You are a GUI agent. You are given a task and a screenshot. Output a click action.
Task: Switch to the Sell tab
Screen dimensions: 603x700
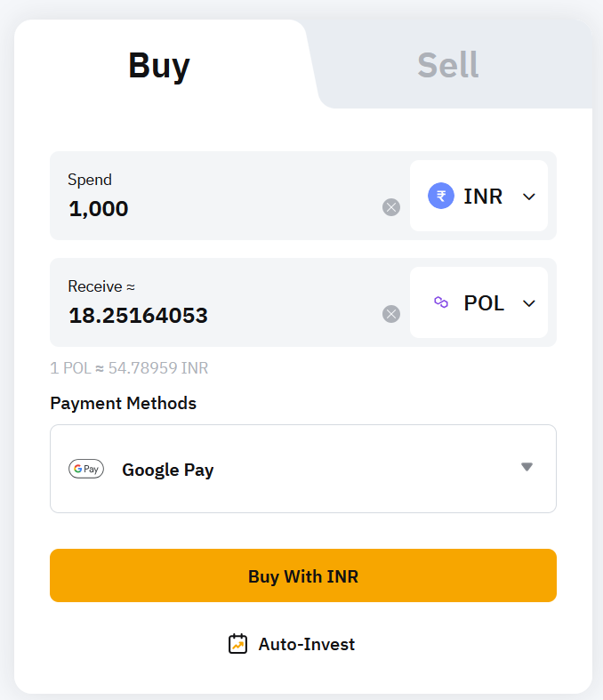[x=447, y=65]
